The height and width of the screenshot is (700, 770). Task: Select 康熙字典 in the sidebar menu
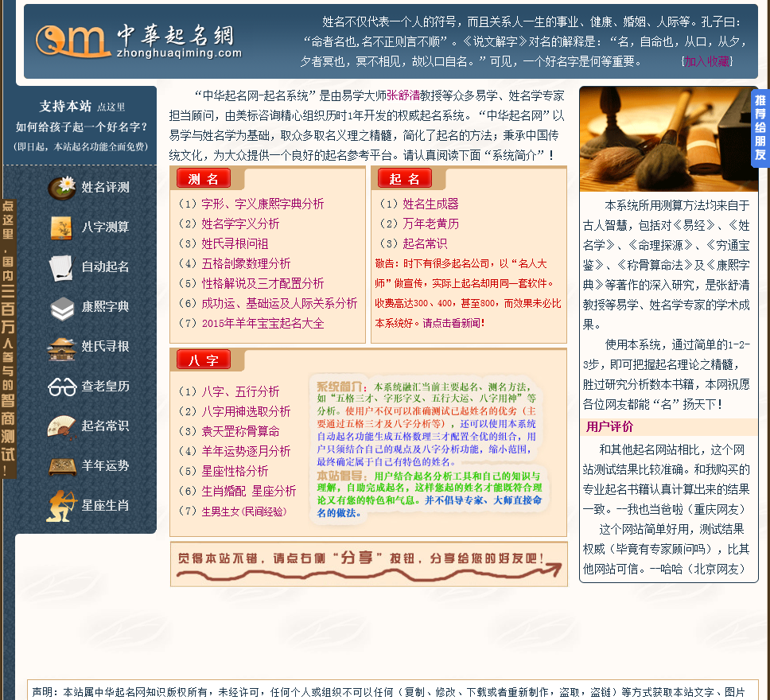point(105,307)
